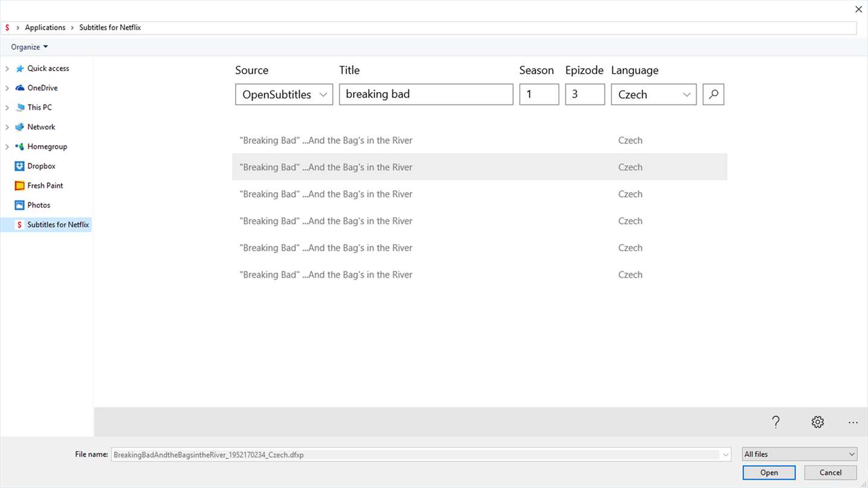Click the Open button
Viewport: 868px width, 488px height.
point(769,472)
